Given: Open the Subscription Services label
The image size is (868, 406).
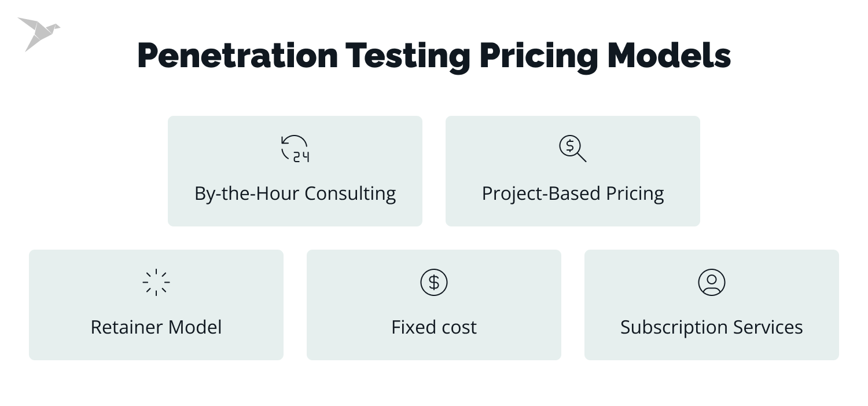Looking at the screenshot, I should pyautogui.click(x=711, y=327).
